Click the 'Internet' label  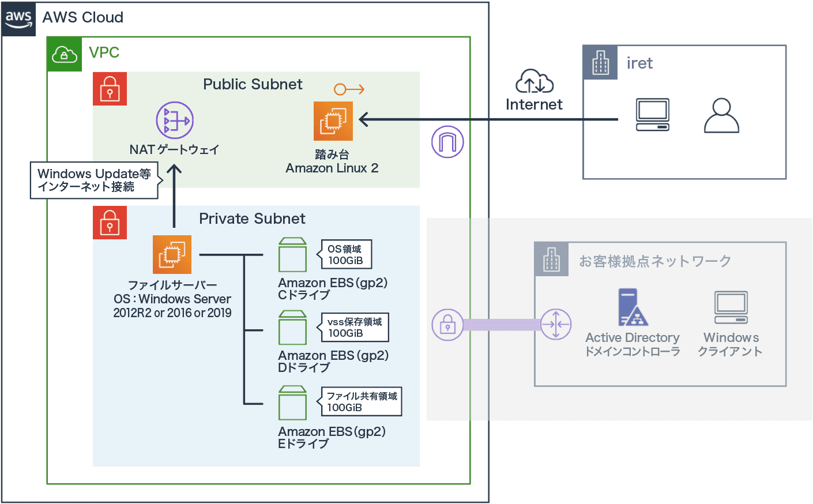pos(534,104)
